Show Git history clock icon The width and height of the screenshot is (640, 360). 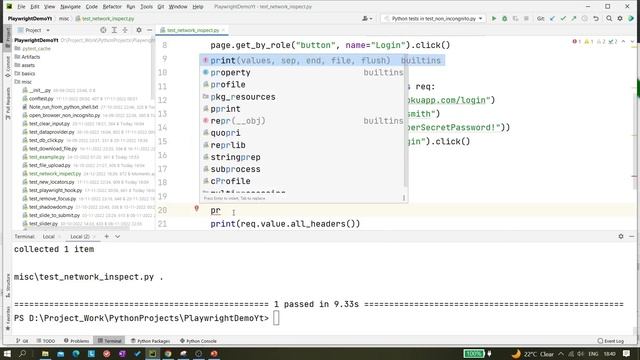pos(584,18)
